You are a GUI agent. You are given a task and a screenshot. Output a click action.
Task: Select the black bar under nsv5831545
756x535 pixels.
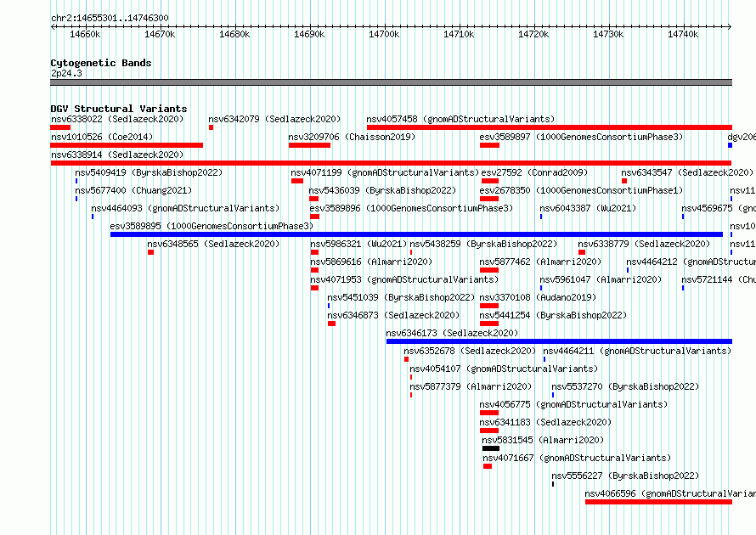click(x=491, y=448)
